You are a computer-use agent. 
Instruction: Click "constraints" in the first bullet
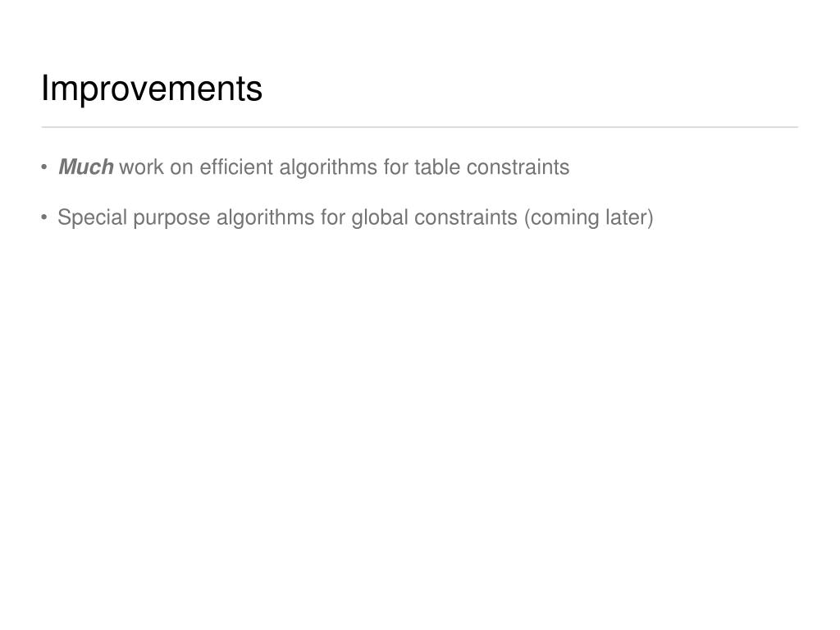pos(518,167)
